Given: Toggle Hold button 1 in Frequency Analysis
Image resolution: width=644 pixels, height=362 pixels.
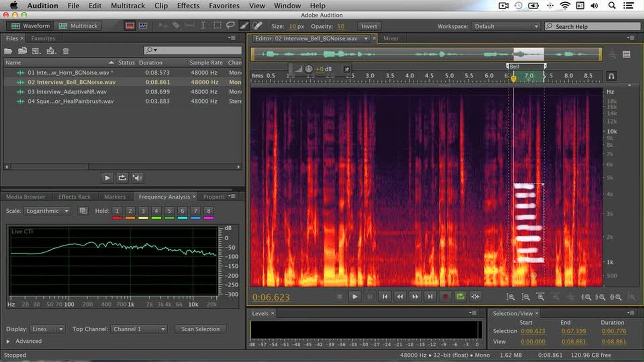Looking at the screenshot, I should tap(117, 211).
